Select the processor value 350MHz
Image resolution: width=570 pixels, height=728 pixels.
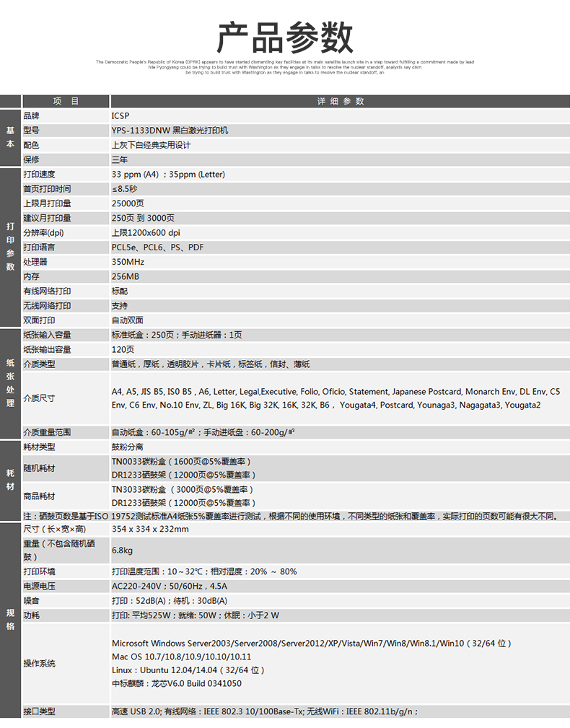click(128, 262)
